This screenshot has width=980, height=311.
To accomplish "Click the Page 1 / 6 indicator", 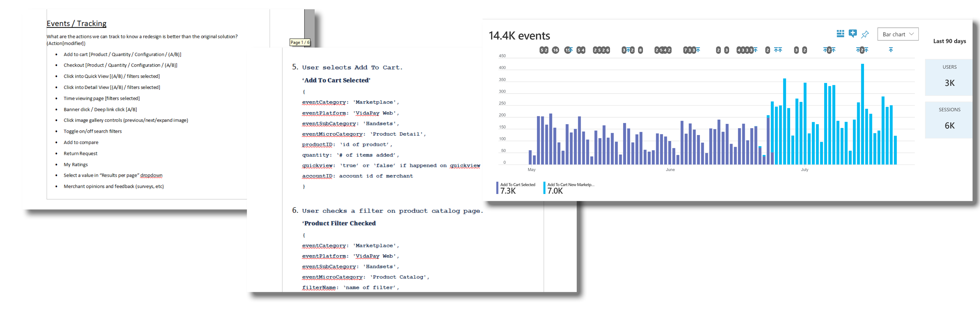I will [300, 43].
